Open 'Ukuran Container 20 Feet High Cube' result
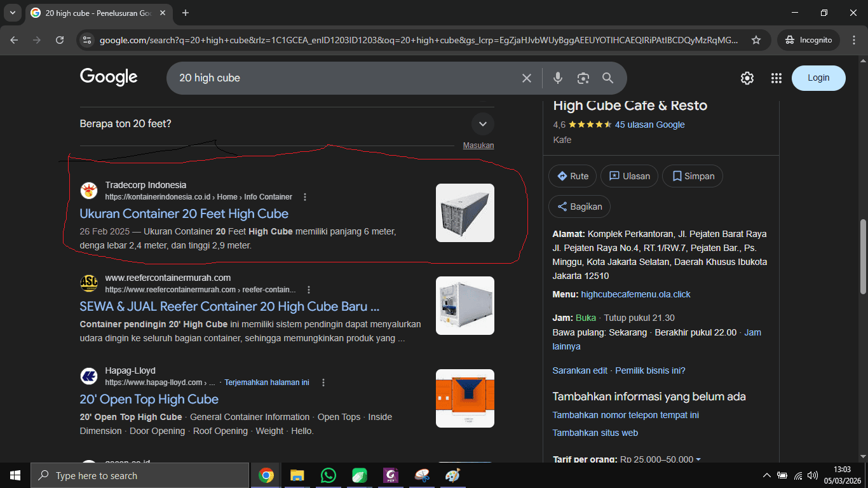The height and width of the screenshot is (488, 868). (x=184, y=213)
